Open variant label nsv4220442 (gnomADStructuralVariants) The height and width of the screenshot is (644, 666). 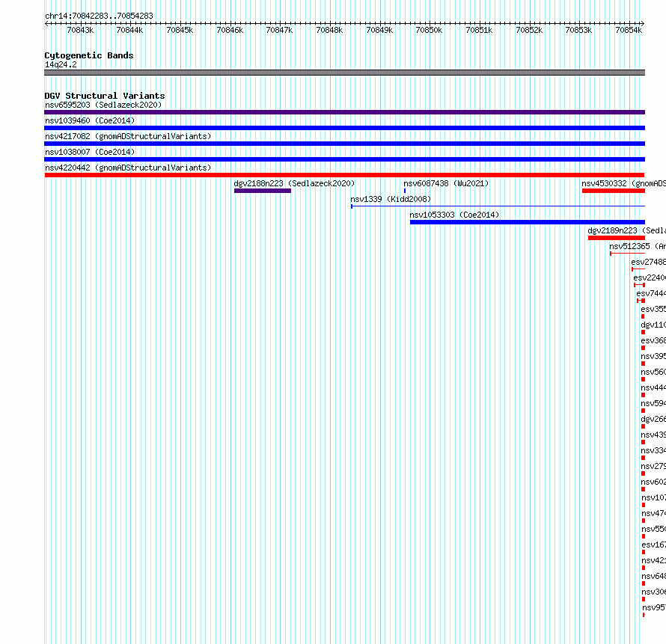point(128,168)
